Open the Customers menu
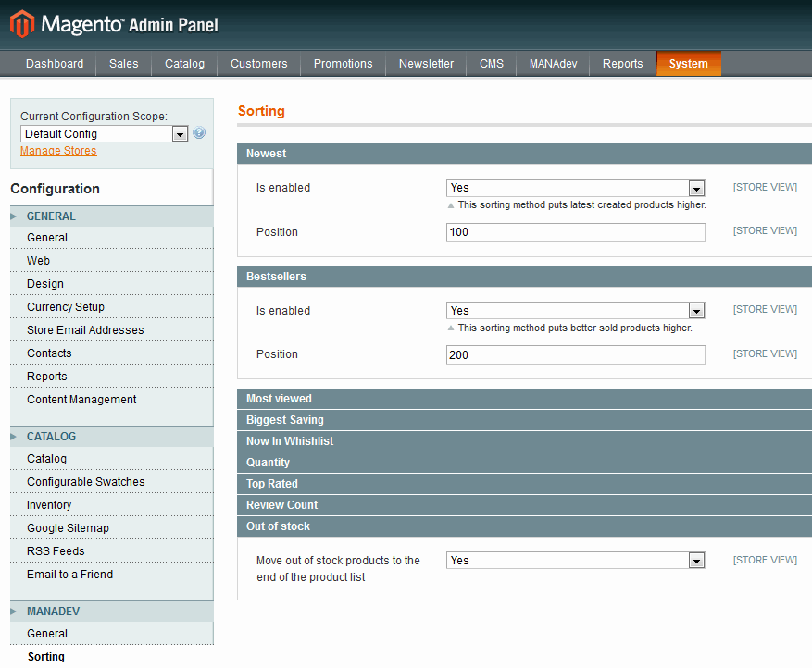 [x=259, y=64]
